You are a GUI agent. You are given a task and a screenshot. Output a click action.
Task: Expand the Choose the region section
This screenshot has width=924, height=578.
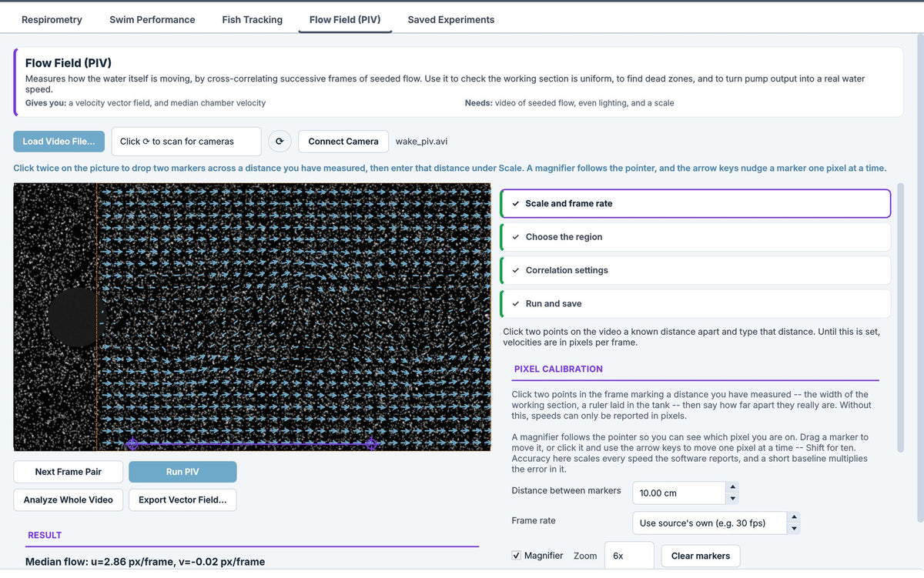(x=695, y=237)
